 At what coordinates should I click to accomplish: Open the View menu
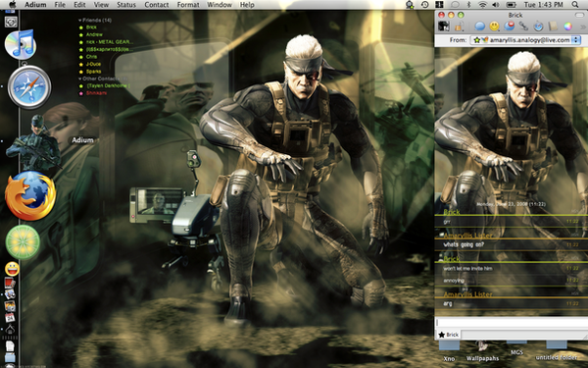point(101,5)
